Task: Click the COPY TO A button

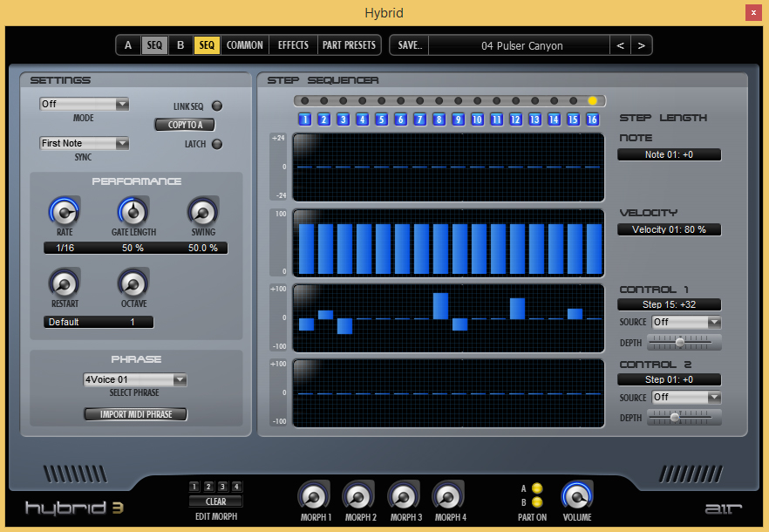Action: coord(184,124)
